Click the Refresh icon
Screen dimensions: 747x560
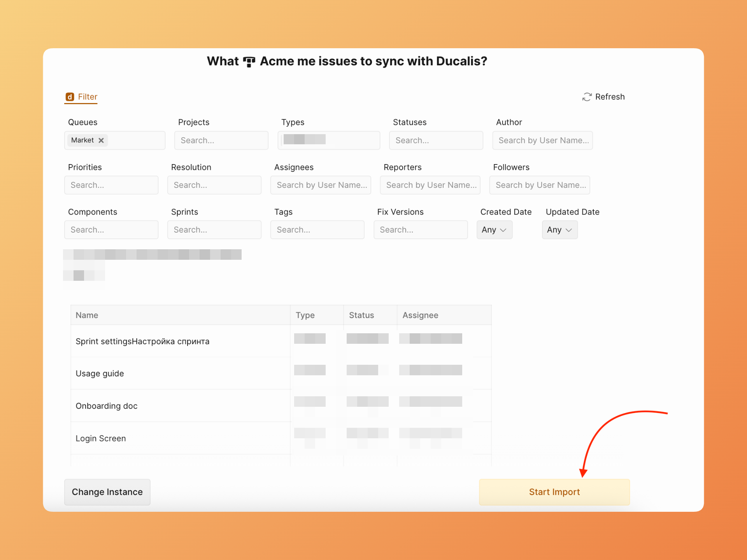pyautogui.click(x=587, y=97)
